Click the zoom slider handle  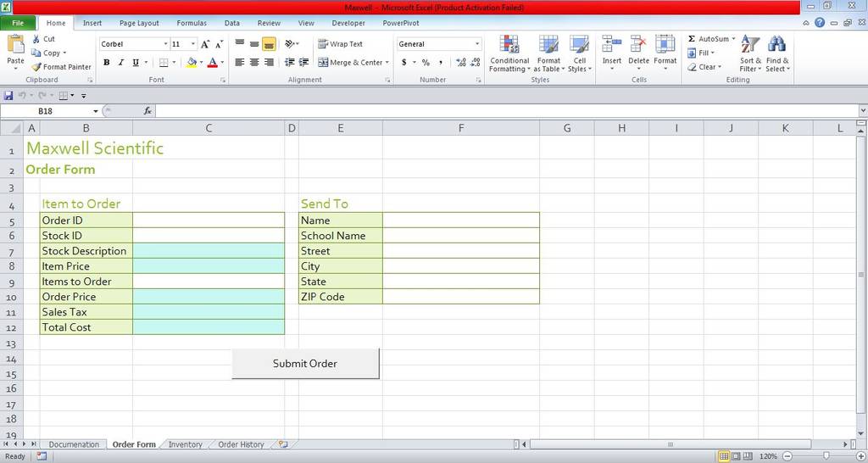coord(826,456)
